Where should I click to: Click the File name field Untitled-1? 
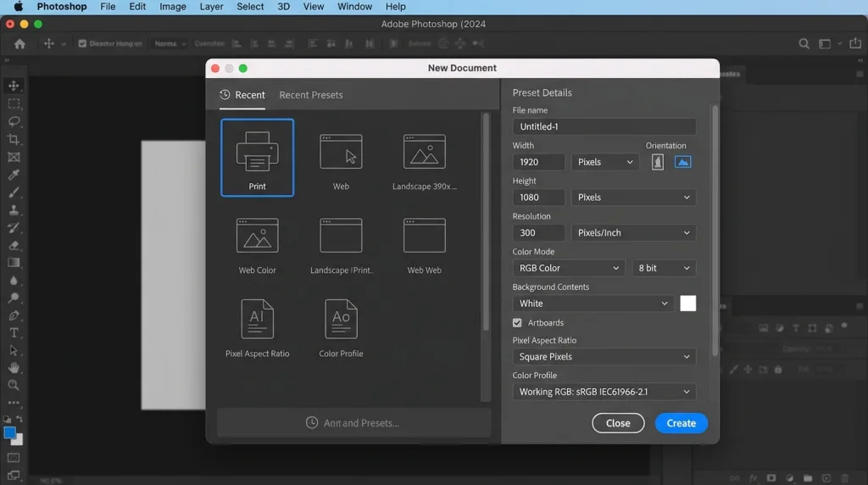click(604, 127)
